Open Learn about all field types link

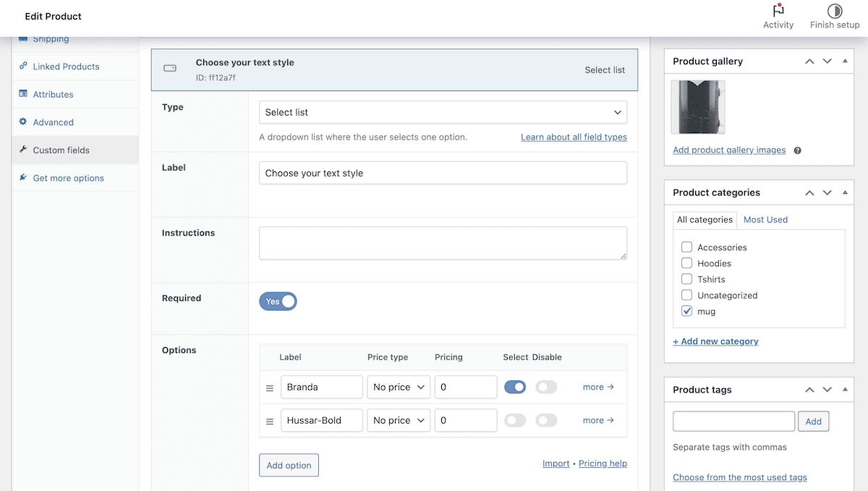(574, 137)
